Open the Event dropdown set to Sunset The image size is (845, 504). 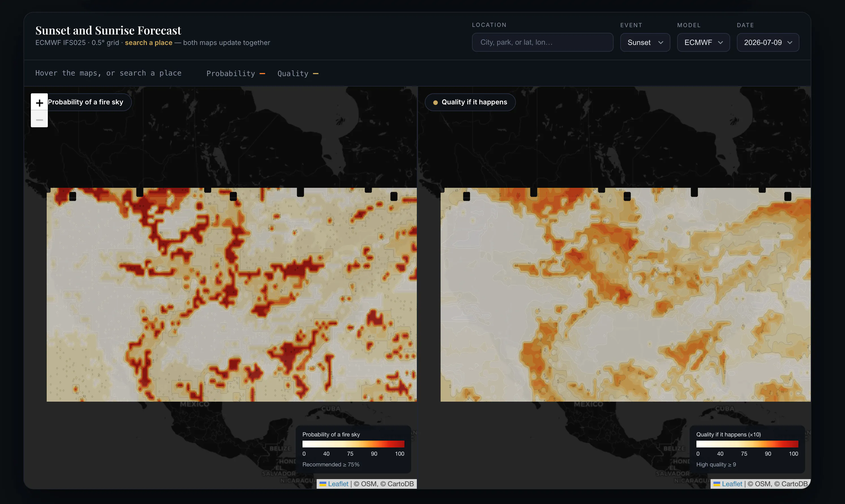pos(645,42)
